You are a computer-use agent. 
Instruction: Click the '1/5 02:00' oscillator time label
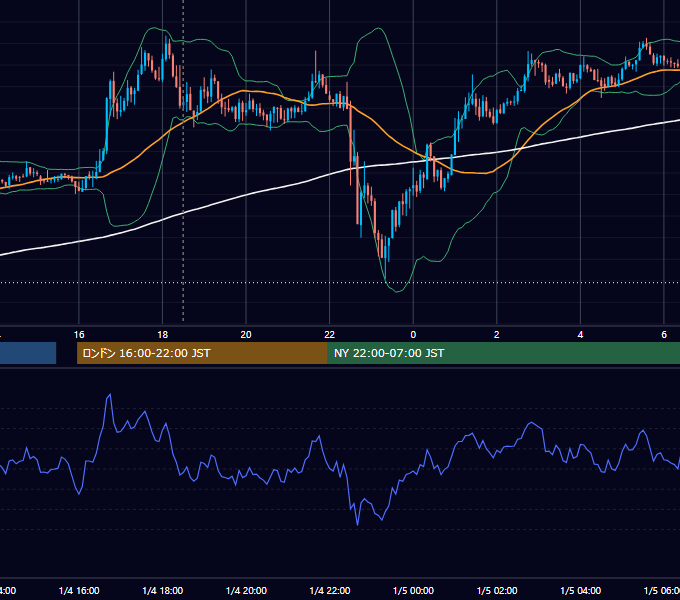pos(497,591)
